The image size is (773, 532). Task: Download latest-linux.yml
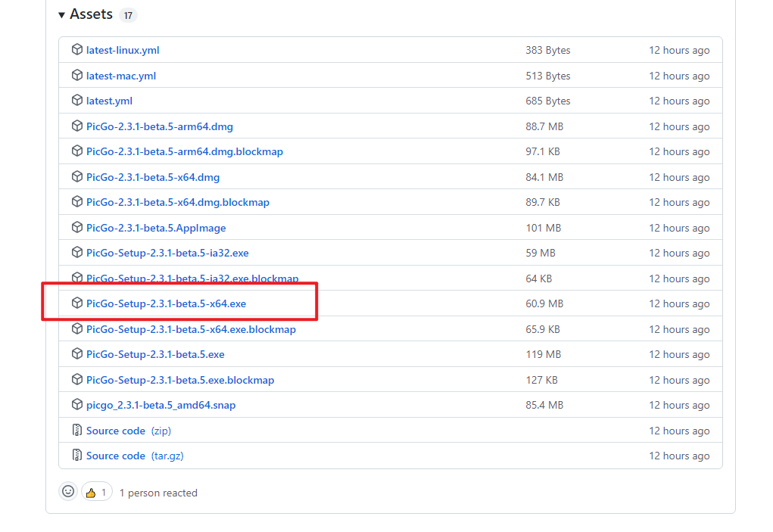click(123, 50)
